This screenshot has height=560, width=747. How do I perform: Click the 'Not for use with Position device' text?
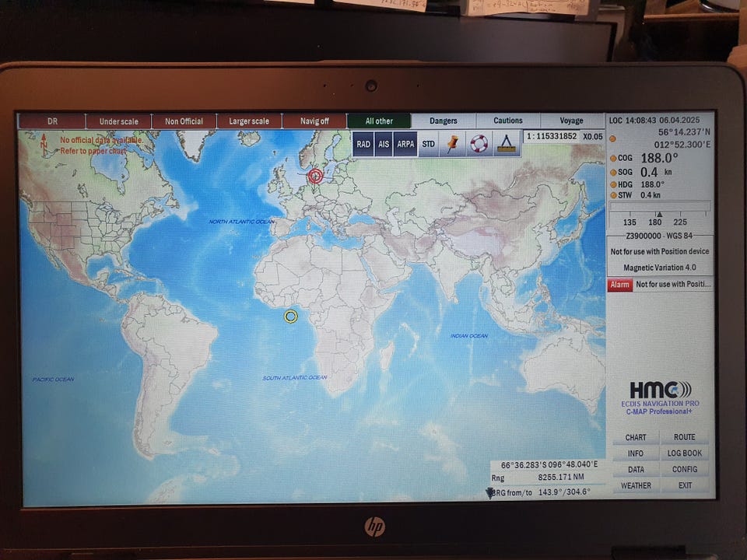pos(660,251)
